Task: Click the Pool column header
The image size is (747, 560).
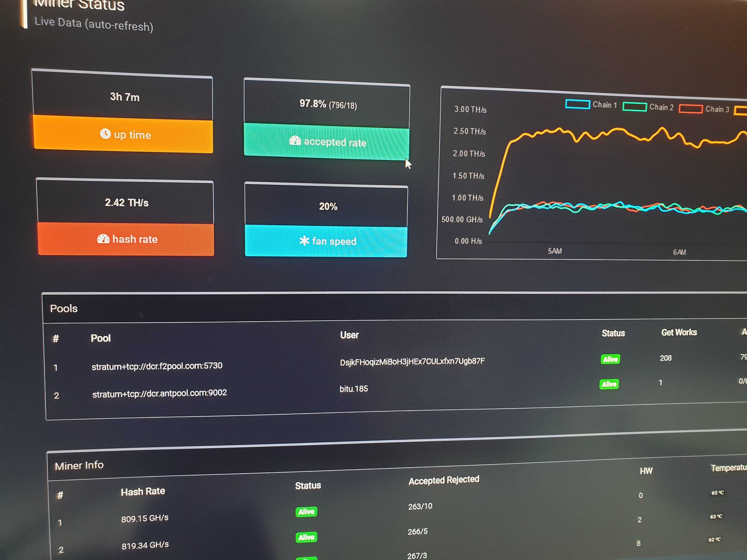Action: tap(101, 338)
